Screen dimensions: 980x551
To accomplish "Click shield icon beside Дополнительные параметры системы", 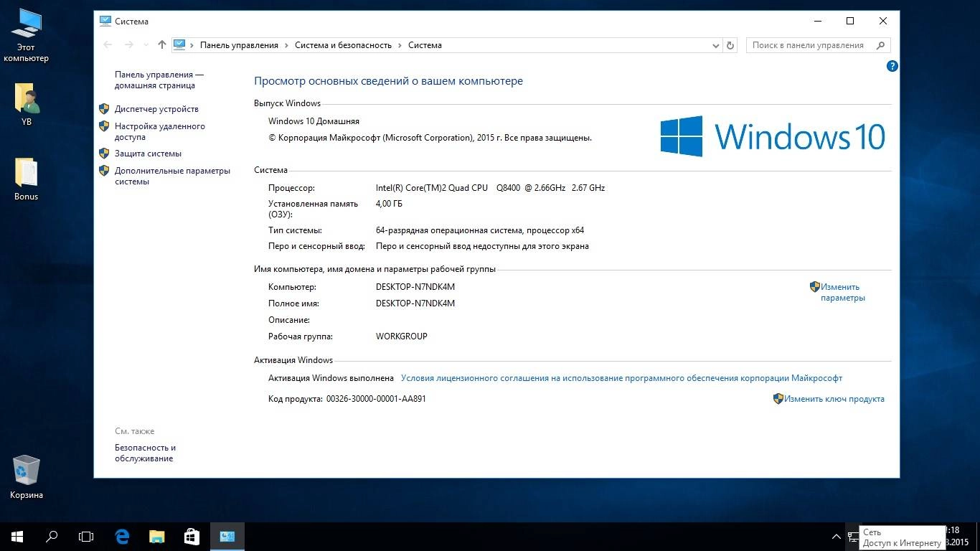I will tap(104, 171).
